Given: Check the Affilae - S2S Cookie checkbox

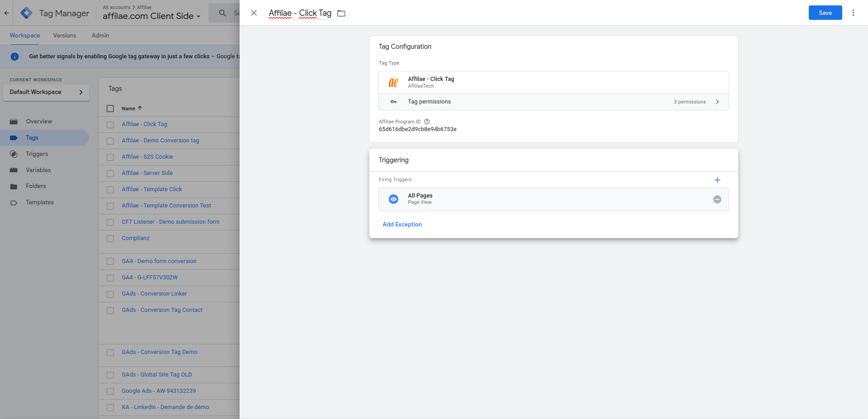Looking at the screenshot, I should tap(110, 157).
